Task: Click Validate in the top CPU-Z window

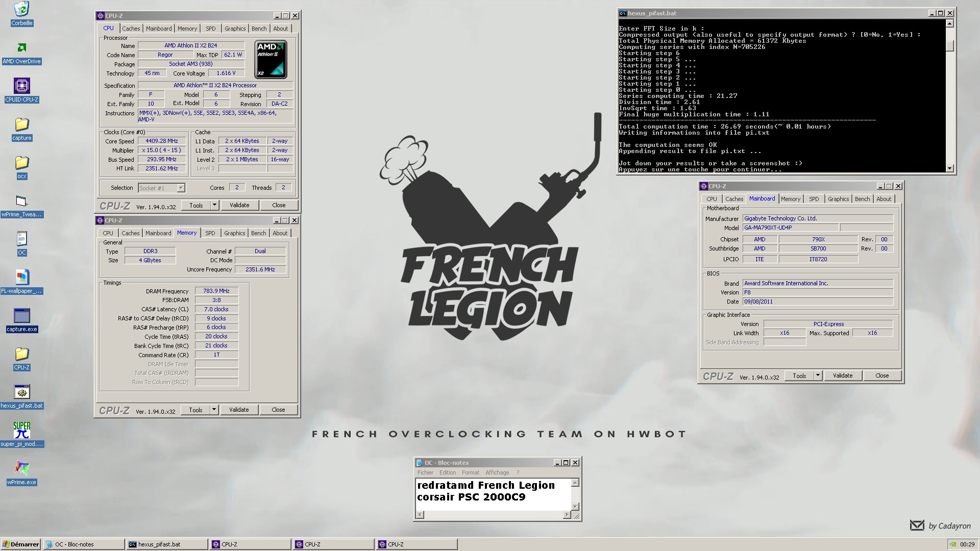Action: 239,205
